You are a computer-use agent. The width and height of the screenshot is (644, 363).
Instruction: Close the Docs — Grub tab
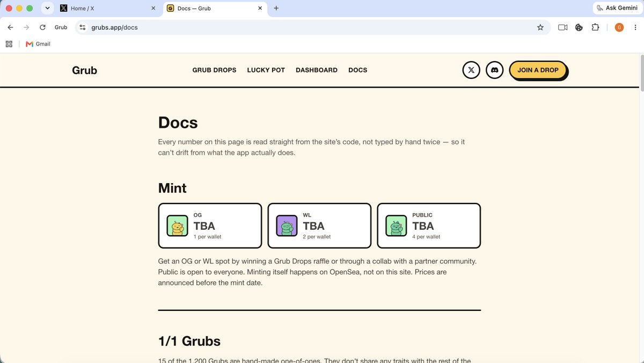click(260, 8)
